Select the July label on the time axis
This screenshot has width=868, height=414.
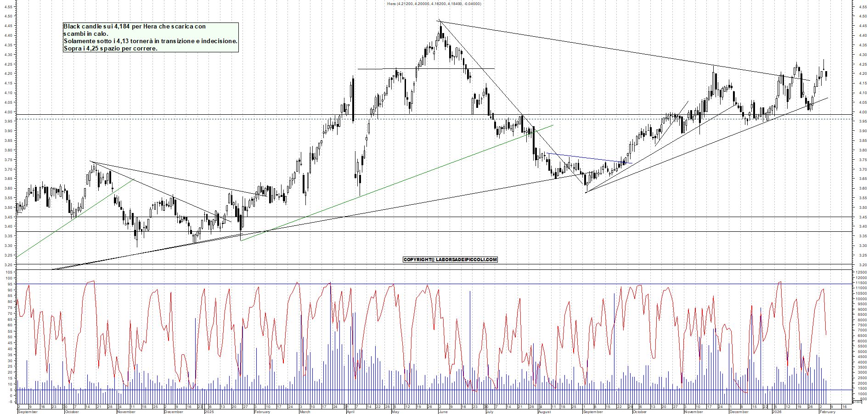pyautogui.click(x=490, y=412)
